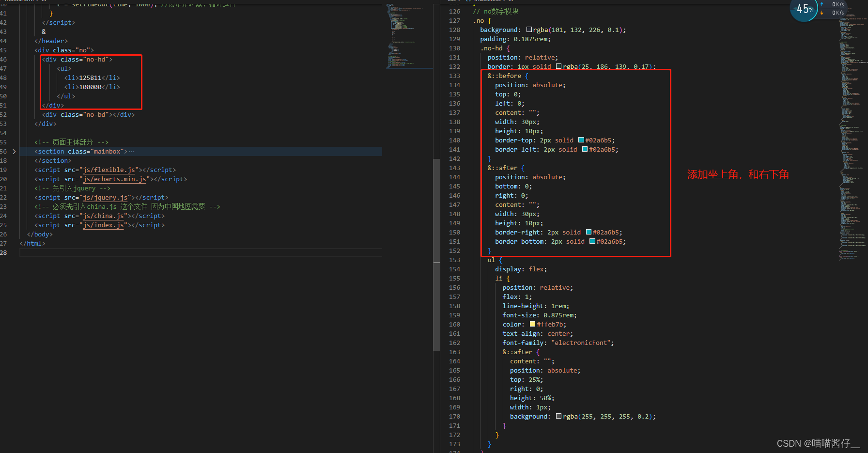Click the empty last line 28
Screen dimensions: 868x453
201,253
